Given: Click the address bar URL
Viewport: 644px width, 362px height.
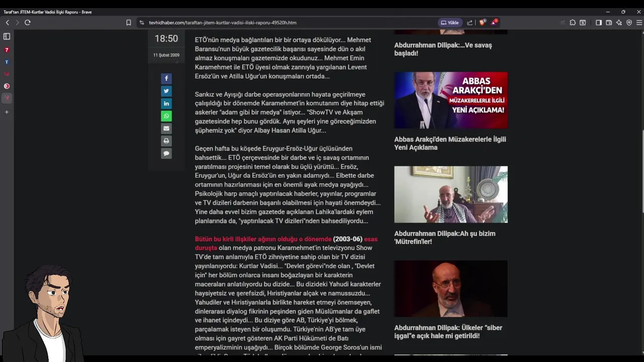Looking at the screenshot, I should [x=223, y=23].
